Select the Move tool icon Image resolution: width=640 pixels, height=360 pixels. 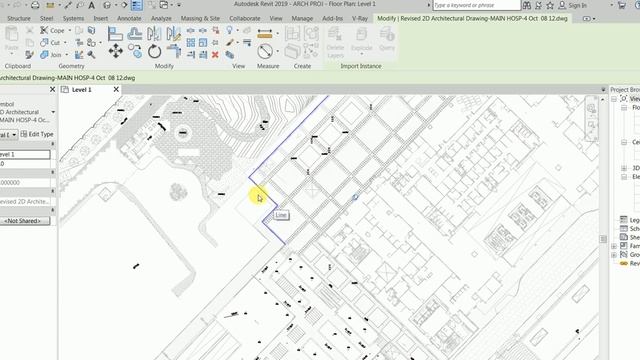tap(116, 51)
